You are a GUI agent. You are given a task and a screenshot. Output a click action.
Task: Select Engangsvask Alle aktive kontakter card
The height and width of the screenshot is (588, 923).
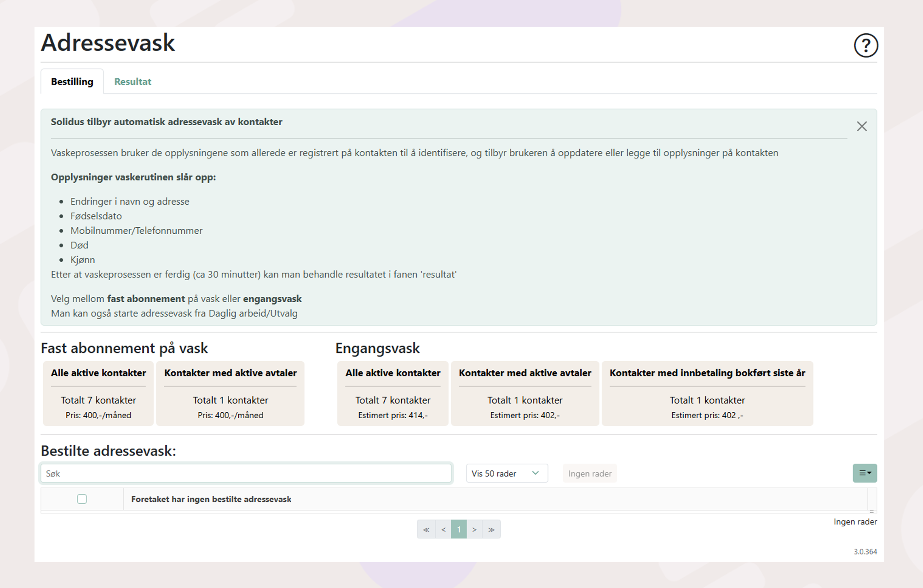(392, 393)
